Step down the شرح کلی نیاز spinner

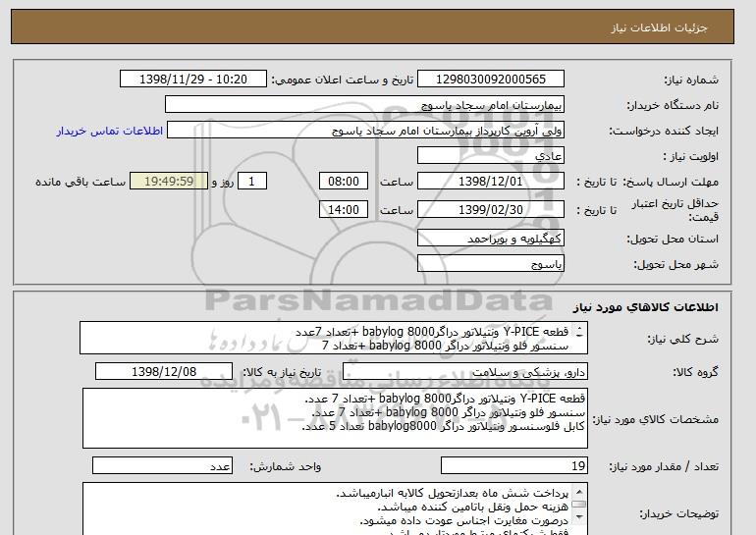(x=579, y=335)
